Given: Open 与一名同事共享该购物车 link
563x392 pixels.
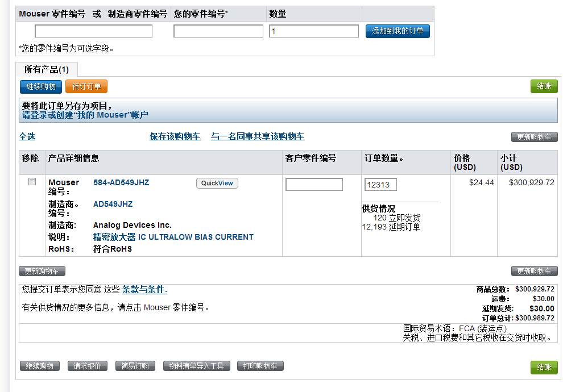Looking at the screenshot, I should point(258,137).
